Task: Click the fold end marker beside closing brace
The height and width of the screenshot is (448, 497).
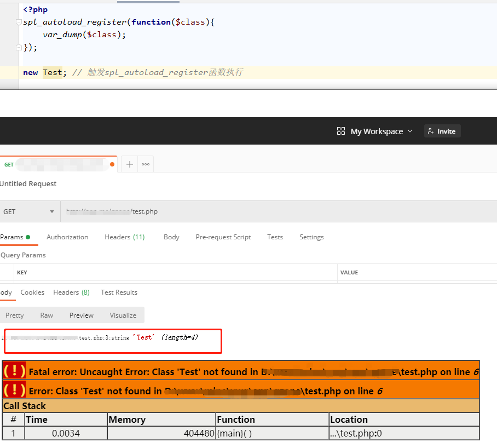Action: click(x=19, y=48)
